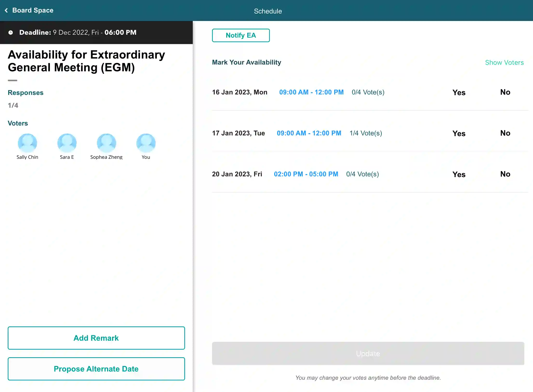Viewport: 533px width, 392px height.
Task: Click the Schedule header title
Action: (268, 11)
